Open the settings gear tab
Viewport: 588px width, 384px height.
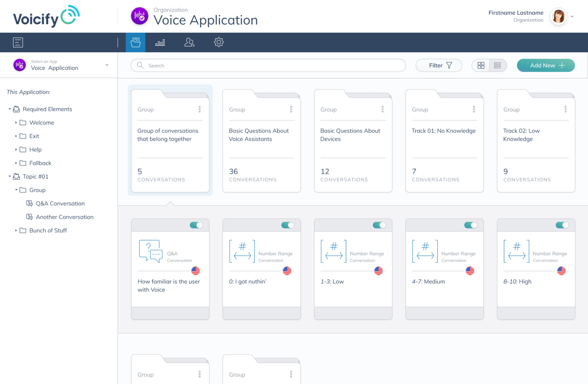coord(219,42)
